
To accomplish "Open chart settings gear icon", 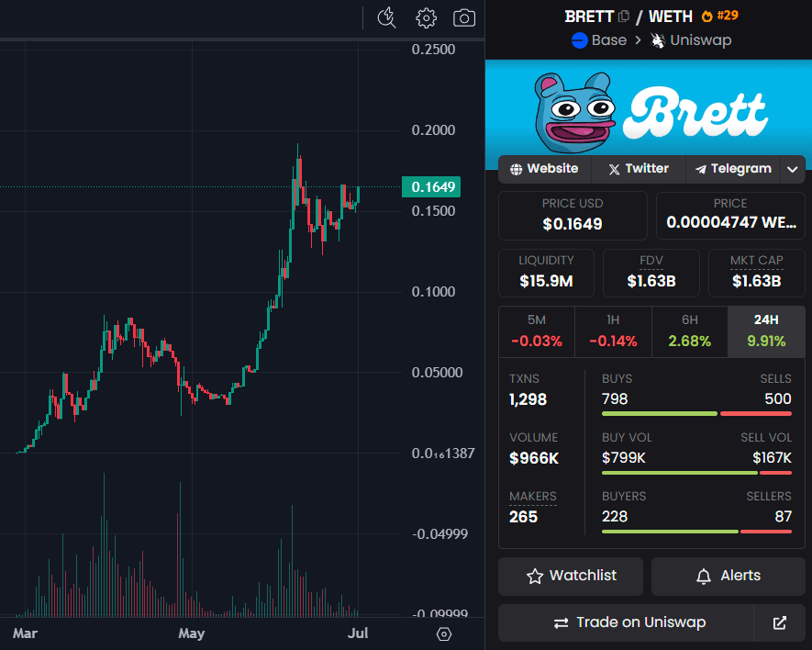I will (x=427, y=18).
